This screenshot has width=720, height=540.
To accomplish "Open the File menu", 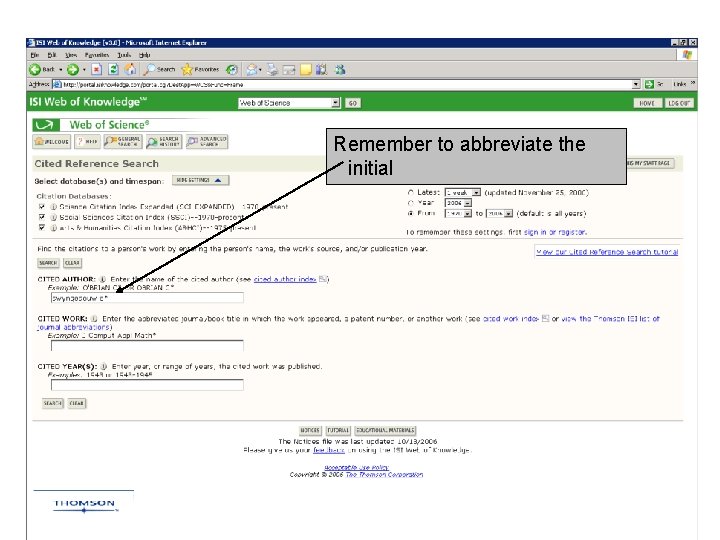I will coord(35,55).
